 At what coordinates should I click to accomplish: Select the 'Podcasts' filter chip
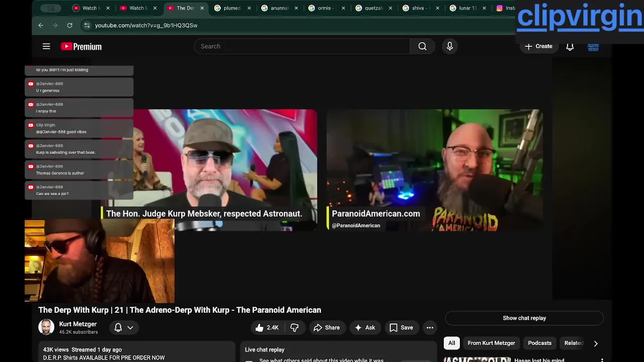[540, 343]
